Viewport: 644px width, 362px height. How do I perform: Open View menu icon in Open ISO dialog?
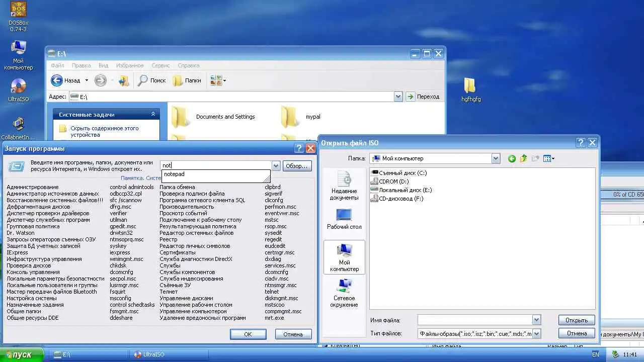click(549, 158)
